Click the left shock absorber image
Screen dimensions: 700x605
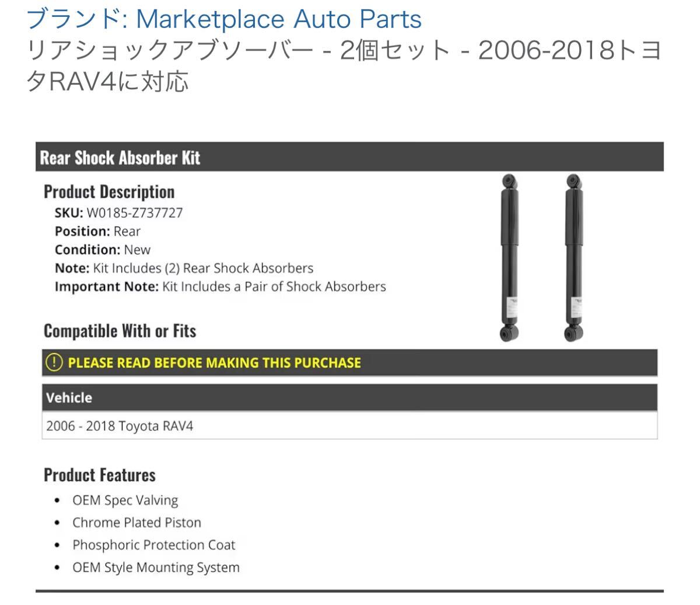click(x=509, y=257)
